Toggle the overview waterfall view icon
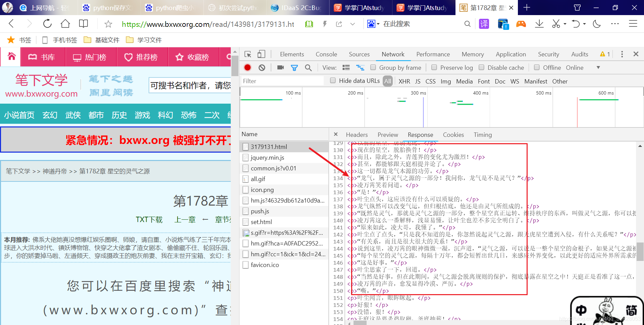Viewport: 644px width, 325px height. (360, 68)
